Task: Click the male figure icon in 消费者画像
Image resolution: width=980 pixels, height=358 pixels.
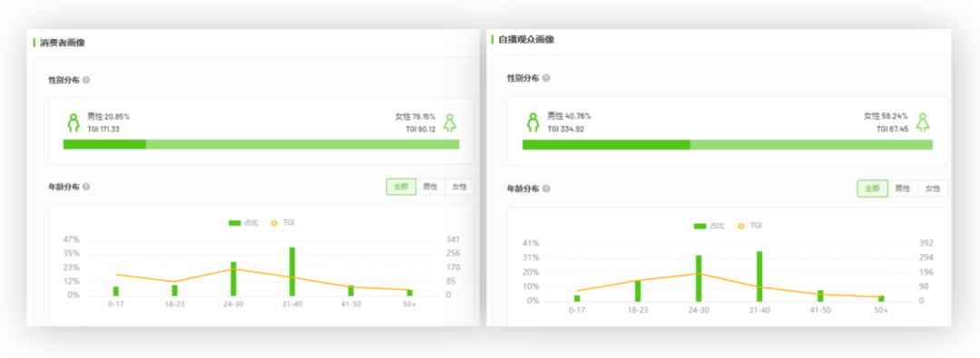Action: coord(73,122)
